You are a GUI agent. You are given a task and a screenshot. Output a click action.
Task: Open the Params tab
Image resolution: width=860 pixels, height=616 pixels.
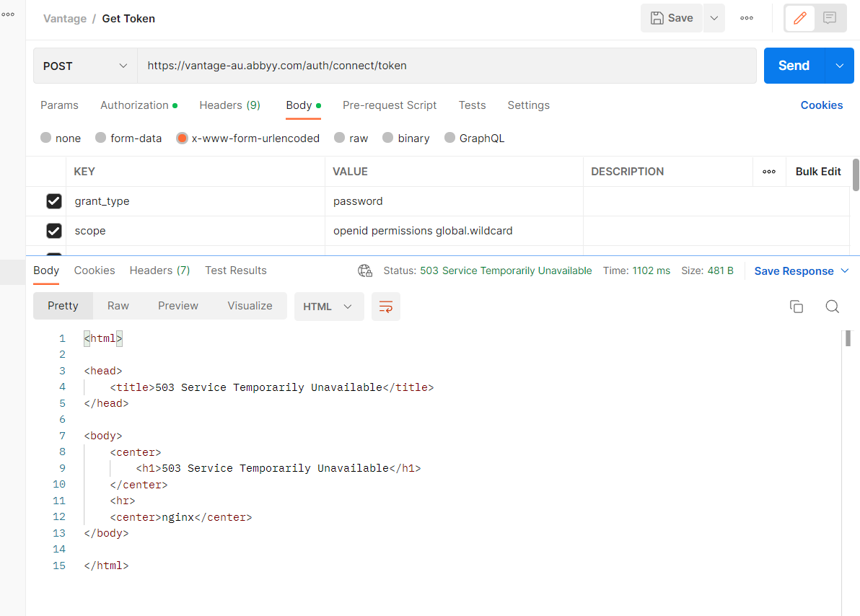(x=59, y=105)
